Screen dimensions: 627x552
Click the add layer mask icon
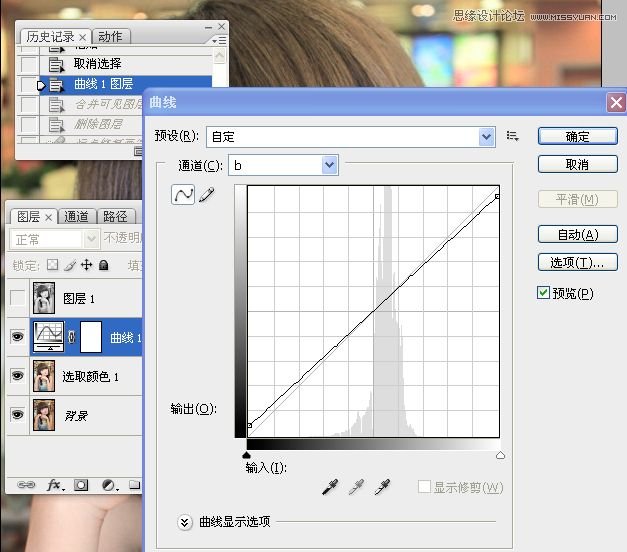(81, 485)
